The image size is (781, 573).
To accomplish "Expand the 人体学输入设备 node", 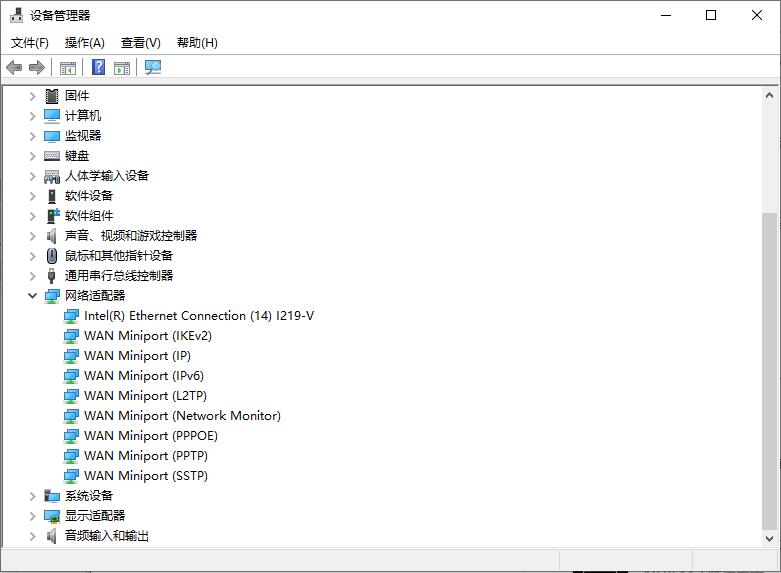I will 32,176.
